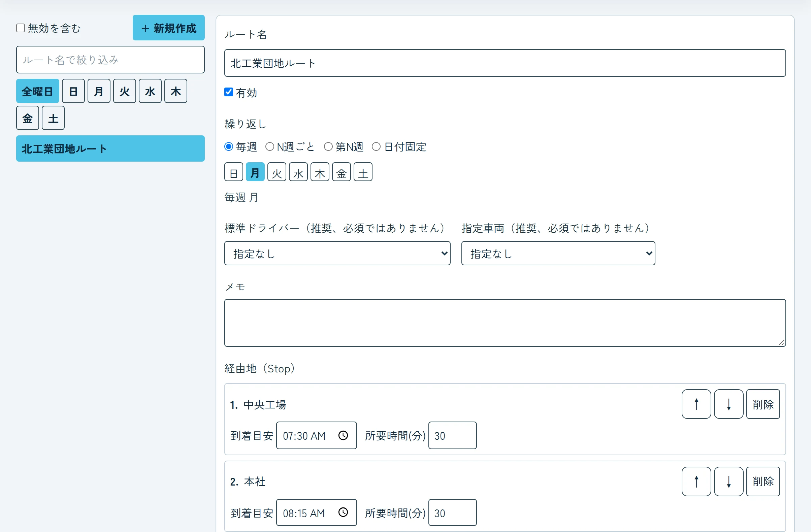This screenshot has width=811, height=532.
Task: Open time picker clock icon for 07:30 AM
Action: [343, 435]
